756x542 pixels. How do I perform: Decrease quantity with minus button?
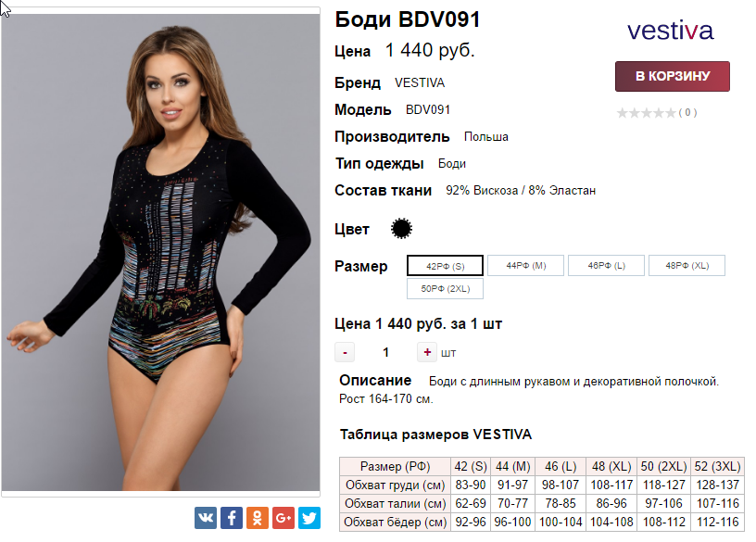(x=345, y=352)
